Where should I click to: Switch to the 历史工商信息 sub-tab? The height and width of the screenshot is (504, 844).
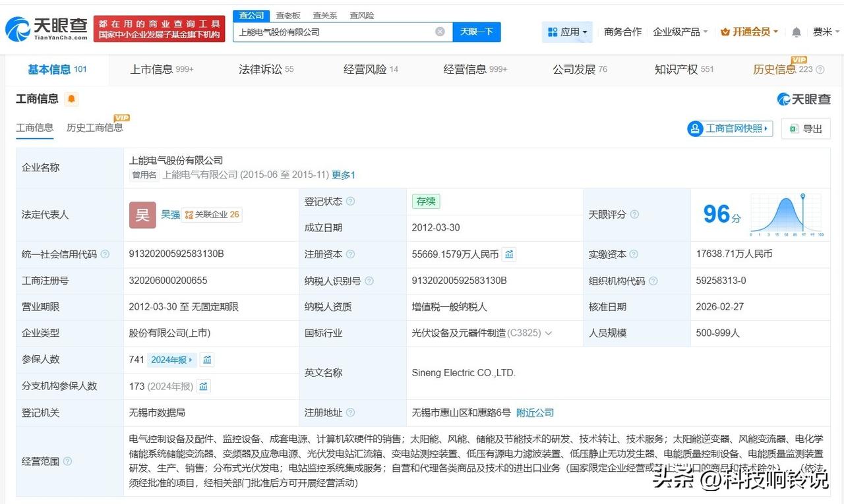point(95,128)
